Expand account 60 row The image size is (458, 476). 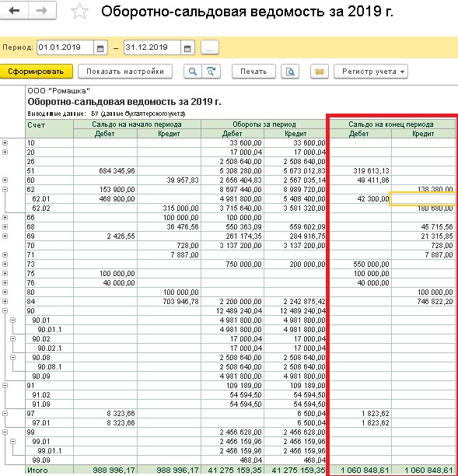click(x=5, y=180)
